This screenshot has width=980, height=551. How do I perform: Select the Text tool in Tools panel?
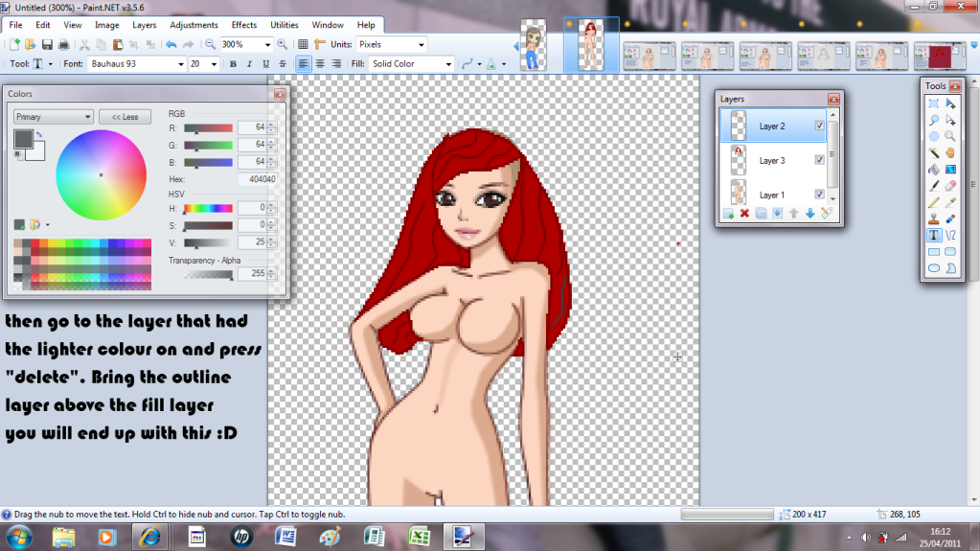[x=934, y=235]
